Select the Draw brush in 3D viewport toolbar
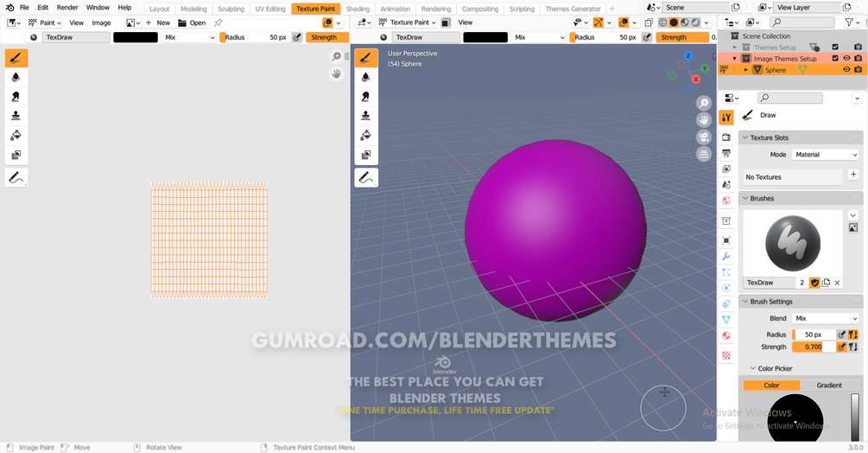This screenshot has width=868, height=453. point(366,58)
